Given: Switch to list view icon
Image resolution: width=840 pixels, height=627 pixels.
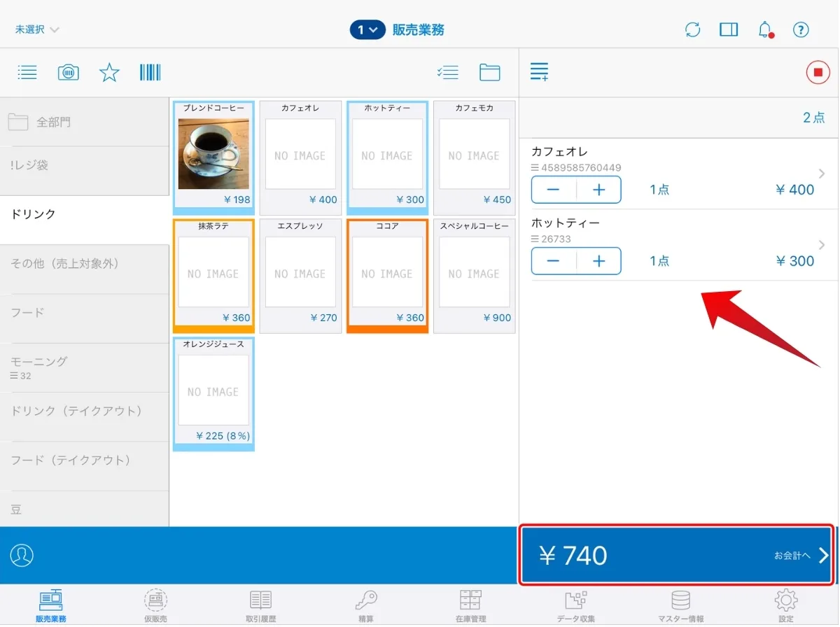Looking at the screenshot, I should [27, 72].
